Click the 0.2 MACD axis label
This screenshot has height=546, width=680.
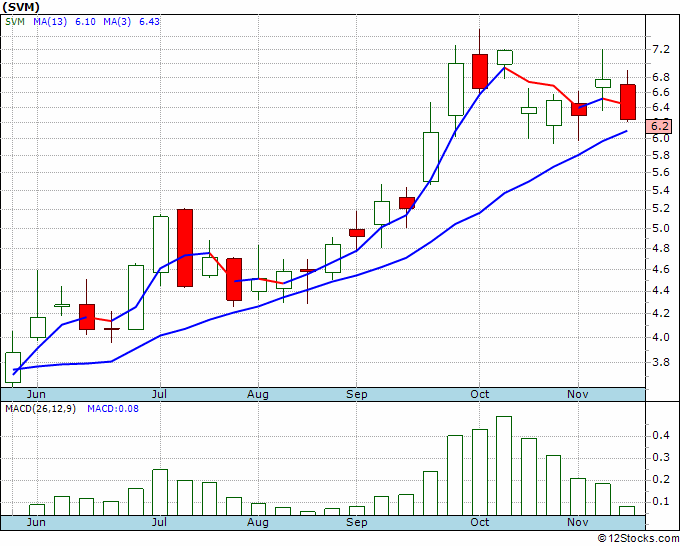coord(661,479)
